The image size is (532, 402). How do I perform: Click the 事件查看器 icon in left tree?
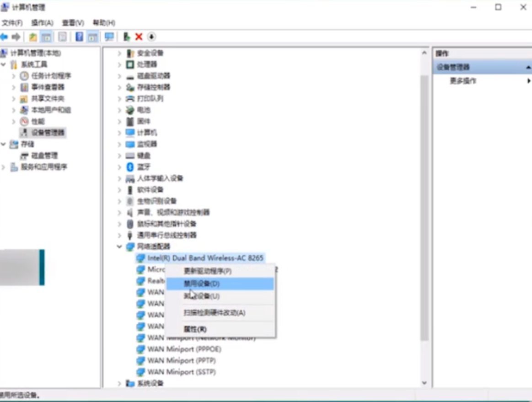tap(24, 87)
